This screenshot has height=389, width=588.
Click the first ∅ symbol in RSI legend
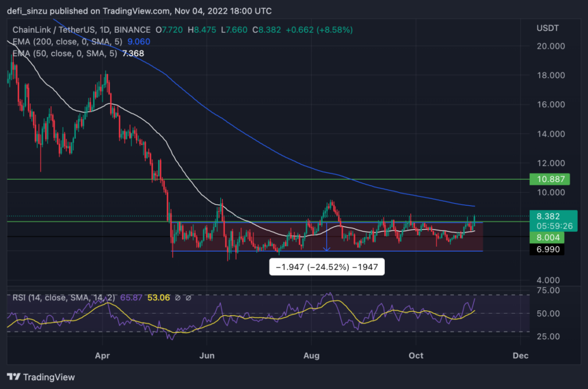pos(178,298)
